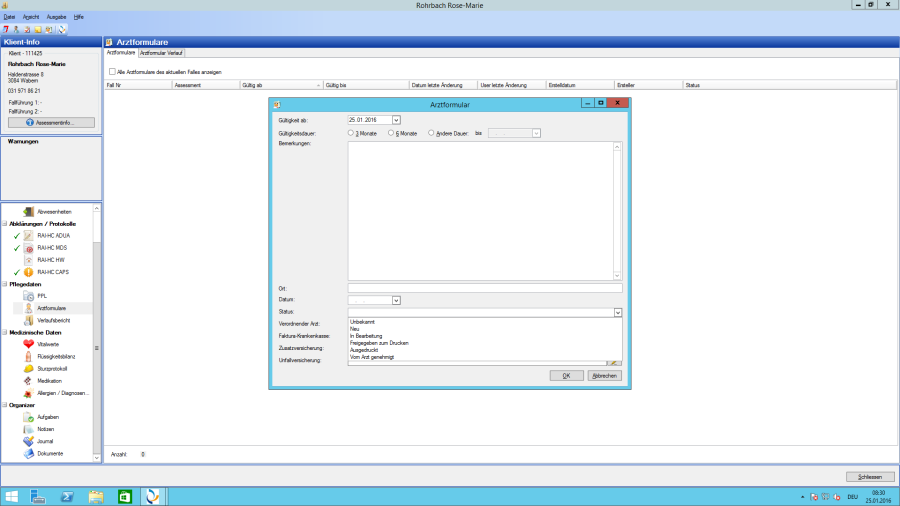Open File Explorer from taskbar
Viewport: 900px width, 506px height.
coord(96,496)
